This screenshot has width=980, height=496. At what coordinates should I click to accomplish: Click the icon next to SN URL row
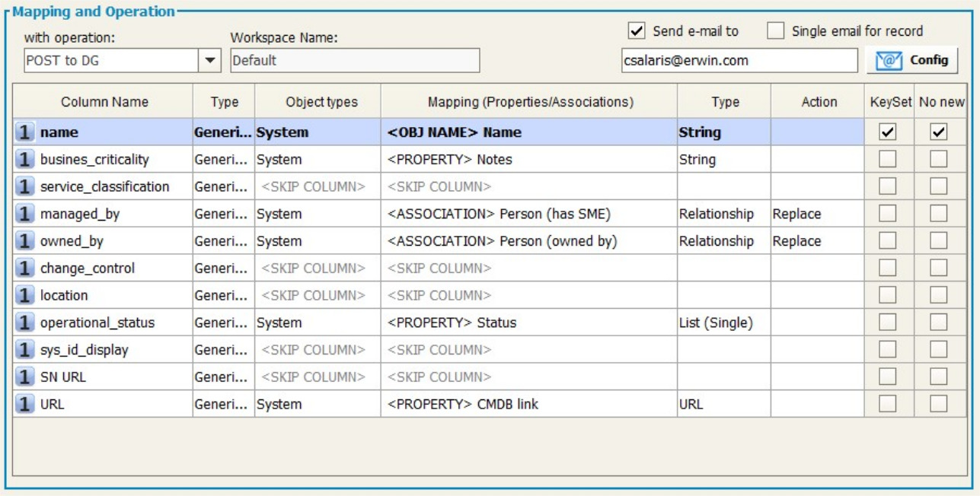24,377
